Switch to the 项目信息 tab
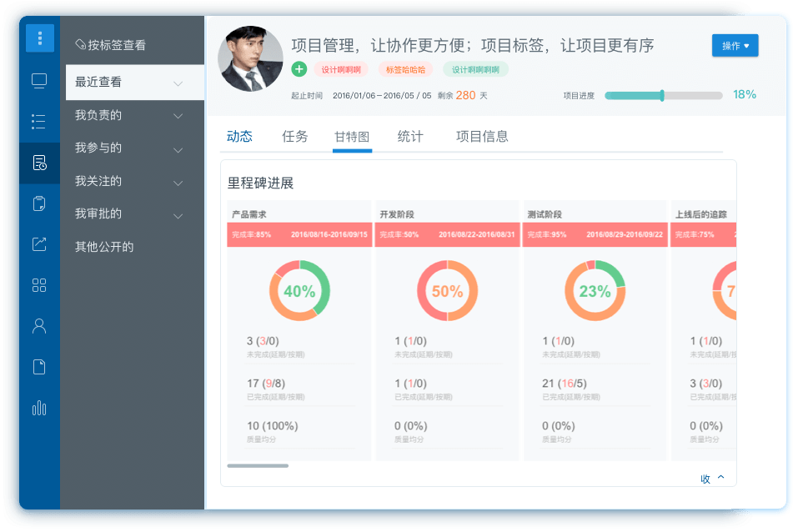Image resolution: width=793 pixels, height=532 pixels. (482, 137)
